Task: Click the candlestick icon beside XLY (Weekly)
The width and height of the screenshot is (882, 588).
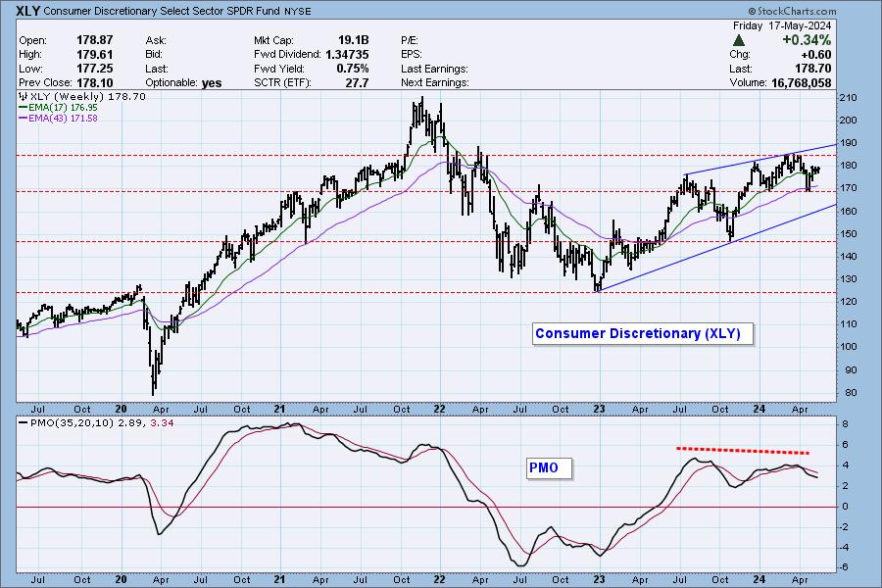Action: click(x=24, y=96)
